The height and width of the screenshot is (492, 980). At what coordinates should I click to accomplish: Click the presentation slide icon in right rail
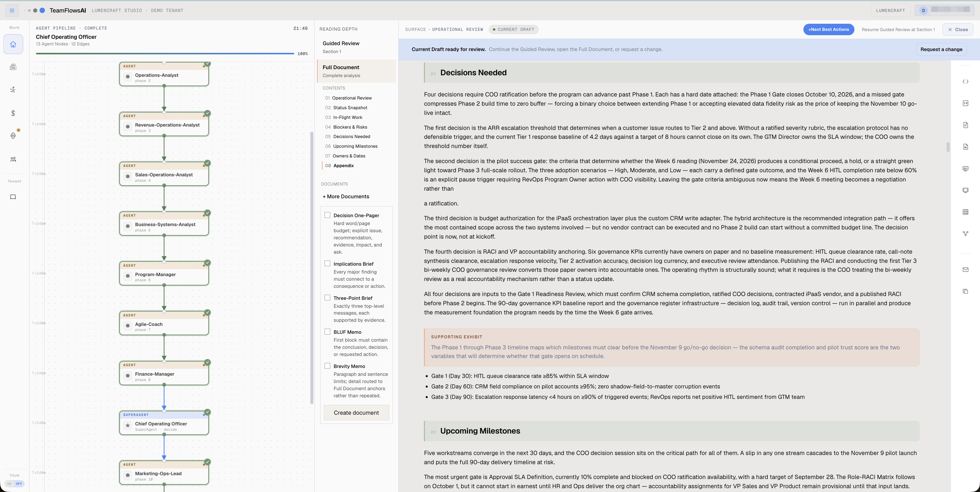(x=965, y=168)
